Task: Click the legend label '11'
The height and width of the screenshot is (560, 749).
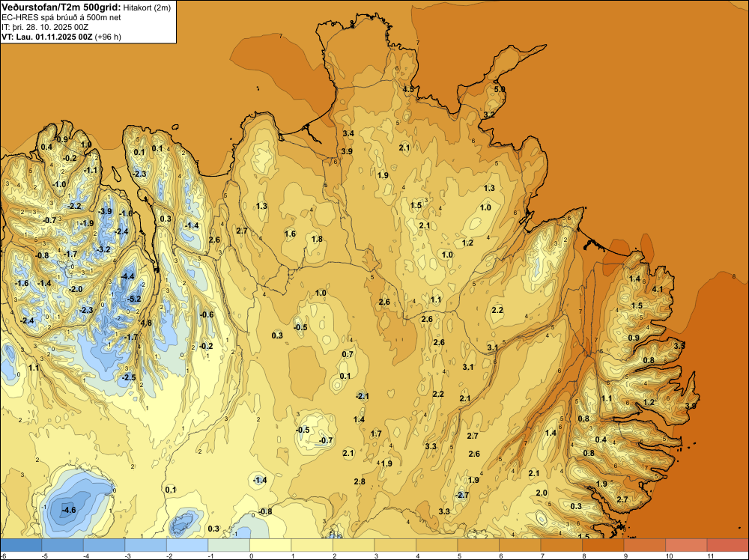Action: point(710,556)
